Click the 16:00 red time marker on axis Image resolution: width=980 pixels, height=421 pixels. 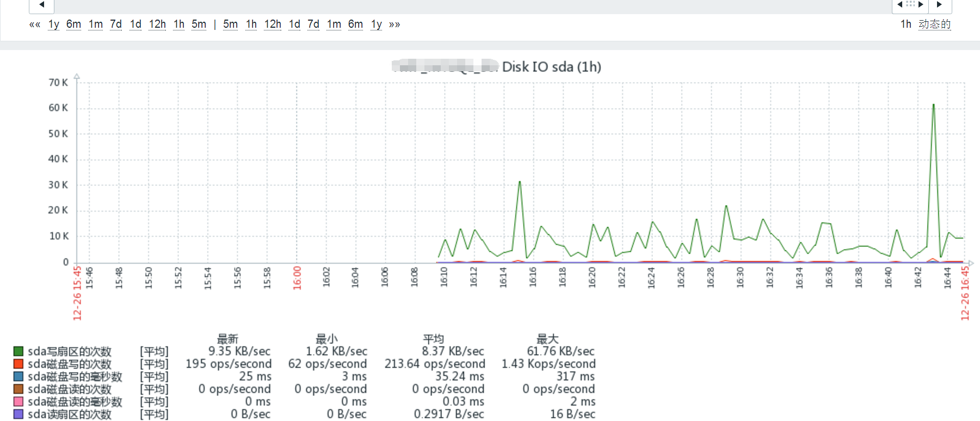click(297, 278)
